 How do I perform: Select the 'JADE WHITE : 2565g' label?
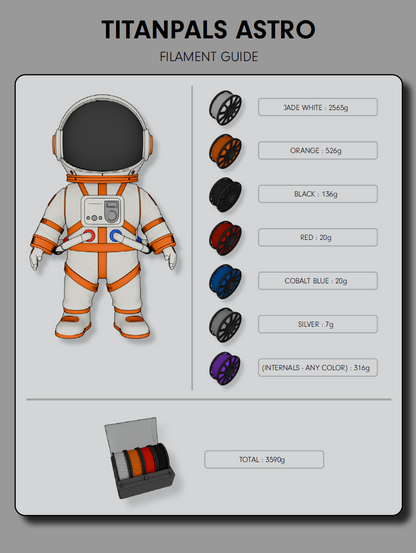tap(318, 107)
